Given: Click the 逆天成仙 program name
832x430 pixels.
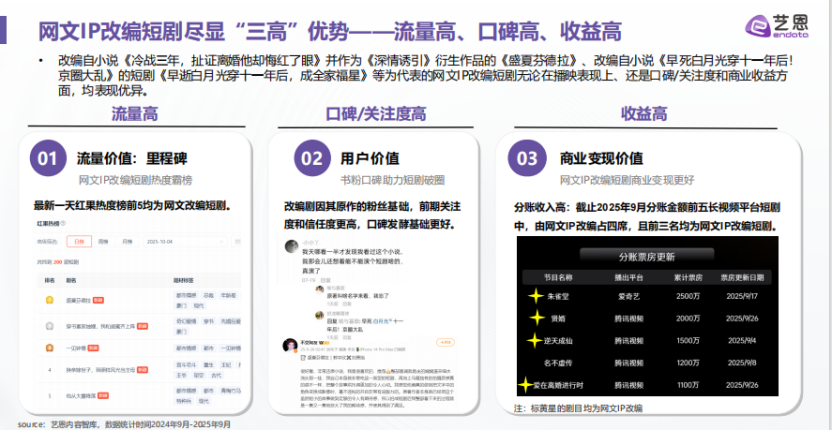Looking at the screenshot, I should (558, 340).
